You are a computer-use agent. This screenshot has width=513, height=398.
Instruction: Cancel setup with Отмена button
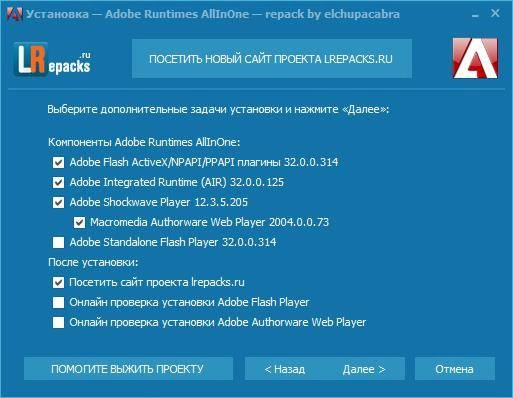(x=455, y=369)
